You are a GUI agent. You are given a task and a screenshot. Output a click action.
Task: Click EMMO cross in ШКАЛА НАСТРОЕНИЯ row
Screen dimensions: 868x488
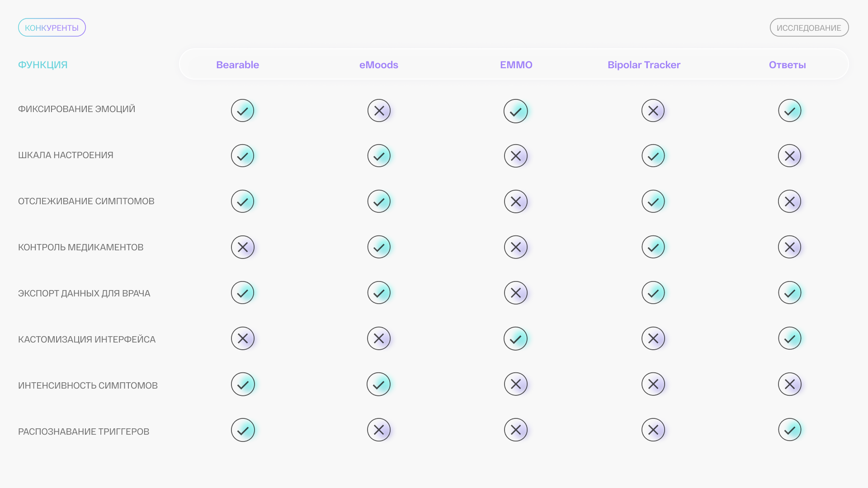pyautogui.click(x=516, y=156)
